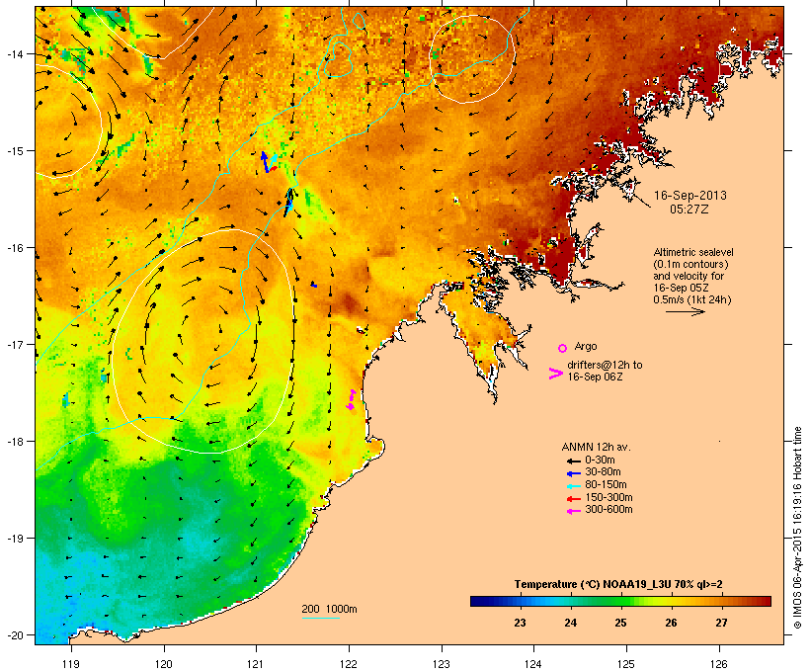Screen dimensions: 810x672
Task: Click the longitude axis label 121
Action: pyautogui.click(x=256, y=664)
